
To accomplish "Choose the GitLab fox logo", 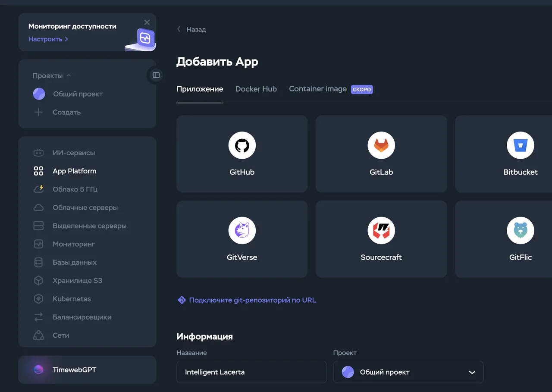I will [381, 145].
